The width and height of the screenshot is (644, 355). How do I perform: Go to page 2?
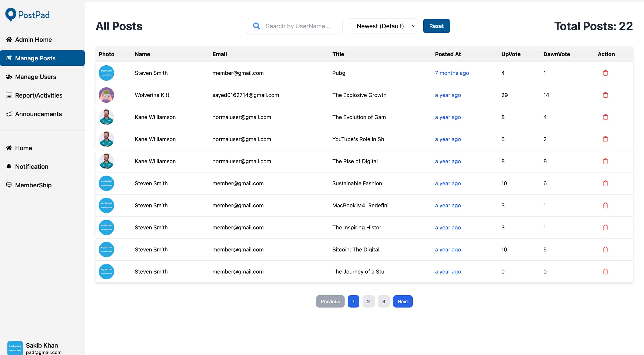(368, 301)
